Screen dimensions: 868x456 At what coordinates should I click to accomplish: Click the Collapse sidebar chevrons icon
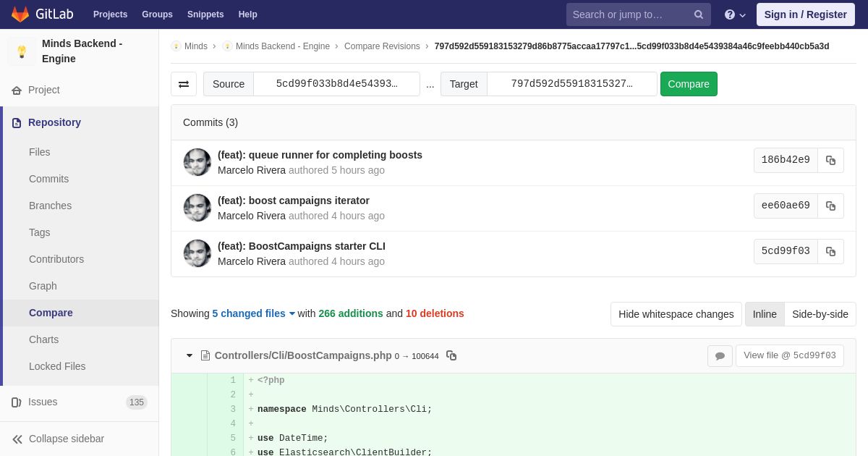pos(17,439)
